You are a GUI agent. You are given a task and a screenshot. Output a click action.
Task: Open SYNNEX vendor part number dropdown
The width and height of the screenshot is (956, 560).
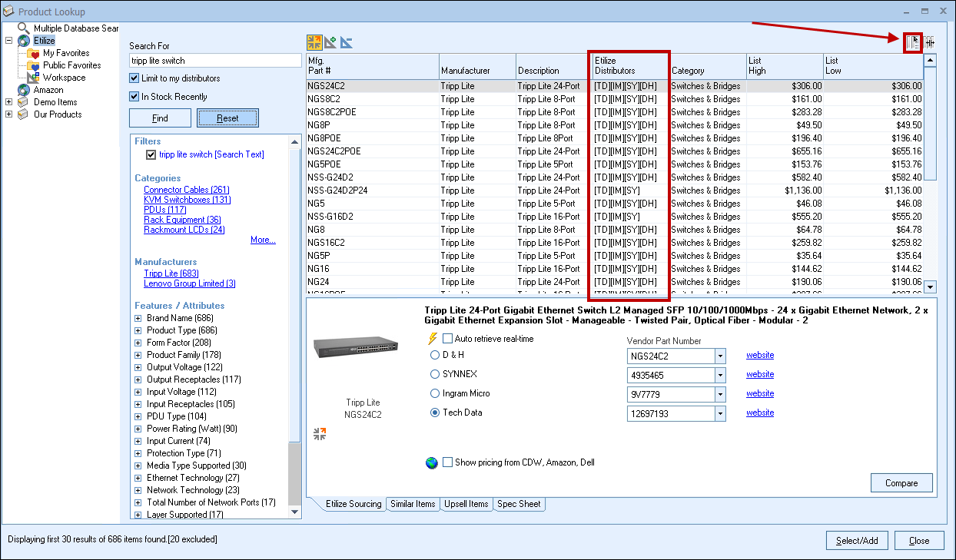720,375
